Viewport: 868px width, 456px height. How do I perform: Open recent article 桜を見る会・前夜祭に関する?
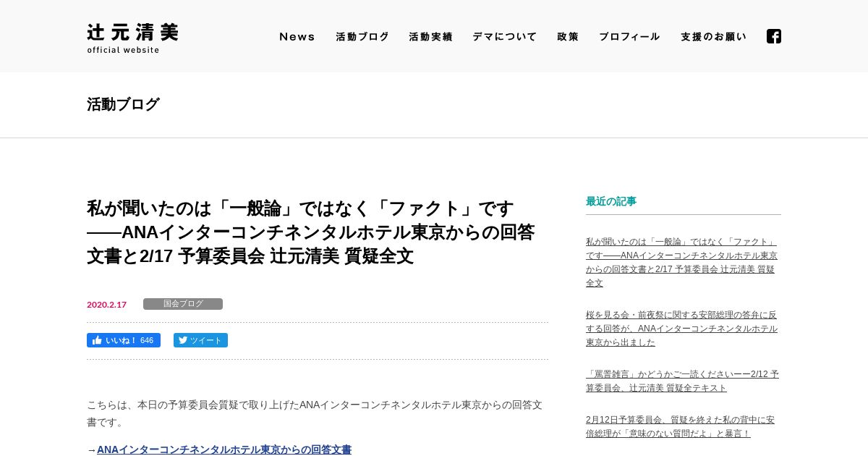(682, 329)
